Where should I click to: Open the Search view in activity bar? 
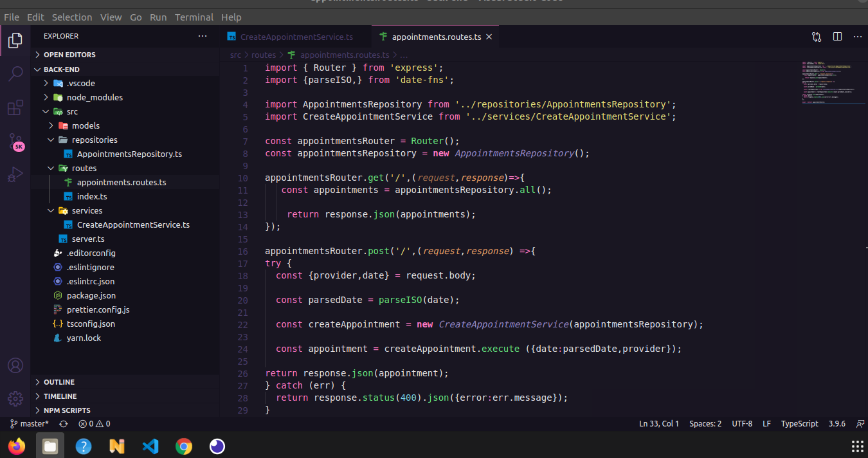pos(15,74)
